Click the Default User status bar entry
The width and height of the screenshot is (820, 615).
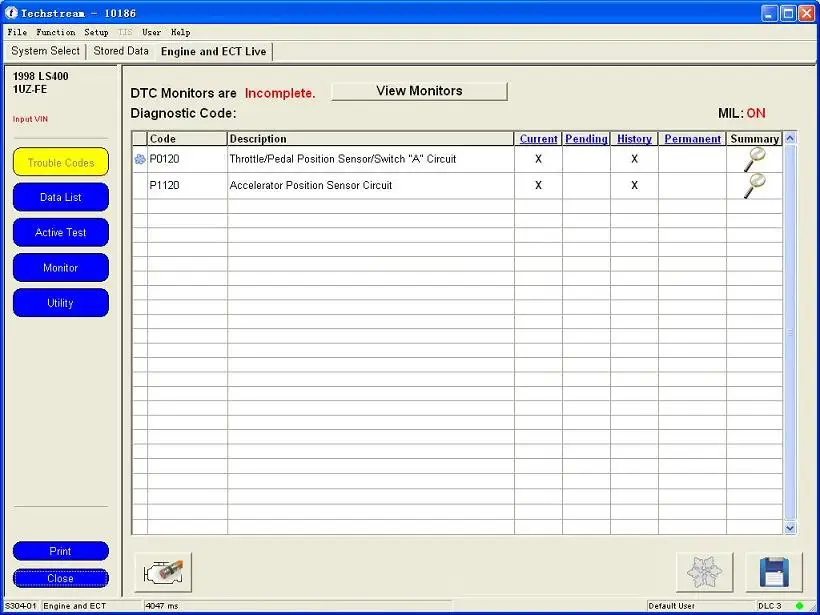click(x=671, y=606)
